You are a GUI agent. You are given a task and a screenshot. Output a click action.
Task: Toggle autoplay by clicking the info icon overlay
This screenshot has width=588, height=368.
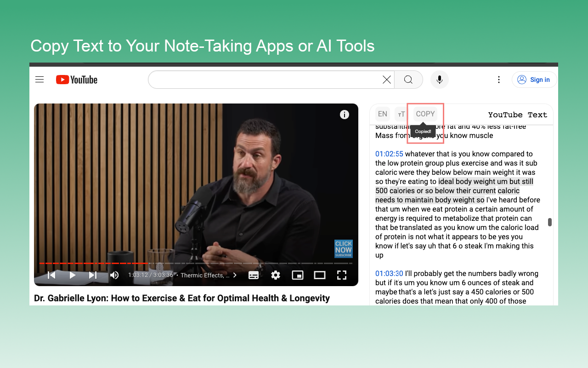point(345,115)
